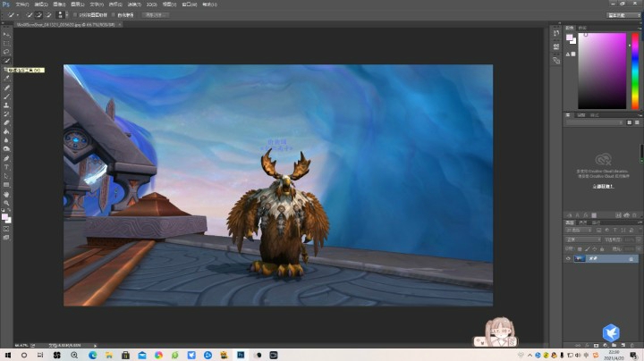Open the brush picker dropdown arrow
The width and height of the screenshot is (644, 361).
tap(67, 15)
